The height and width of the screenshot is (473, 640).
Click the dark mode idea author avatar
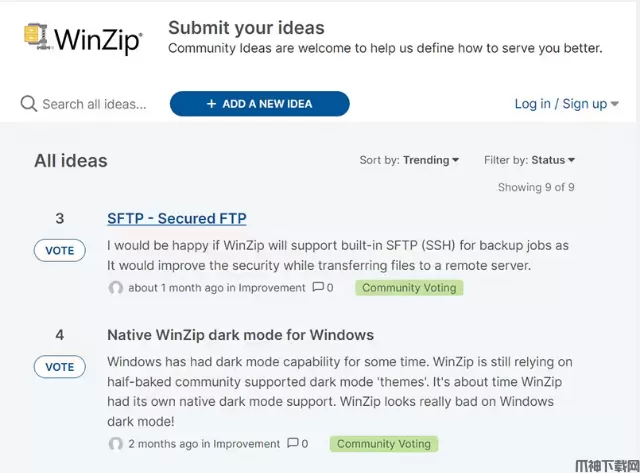pyautogui.click(x=116, y=444)
